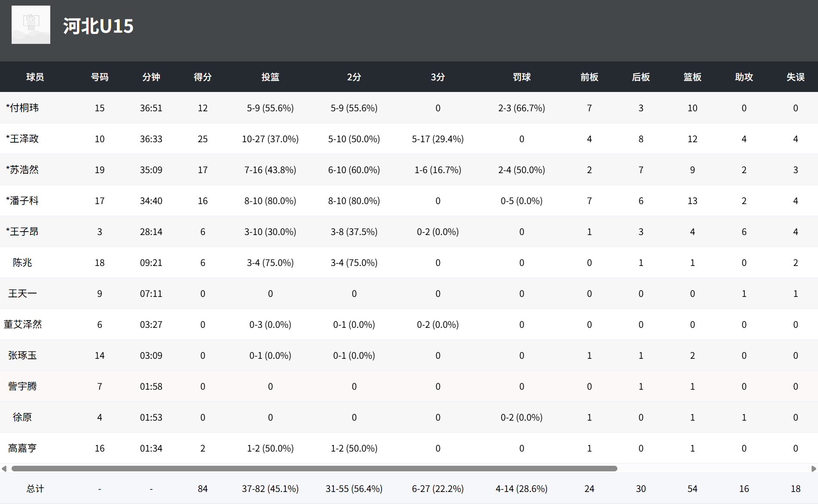Click the horizontal scrollbar thumb

coord(314,468)
